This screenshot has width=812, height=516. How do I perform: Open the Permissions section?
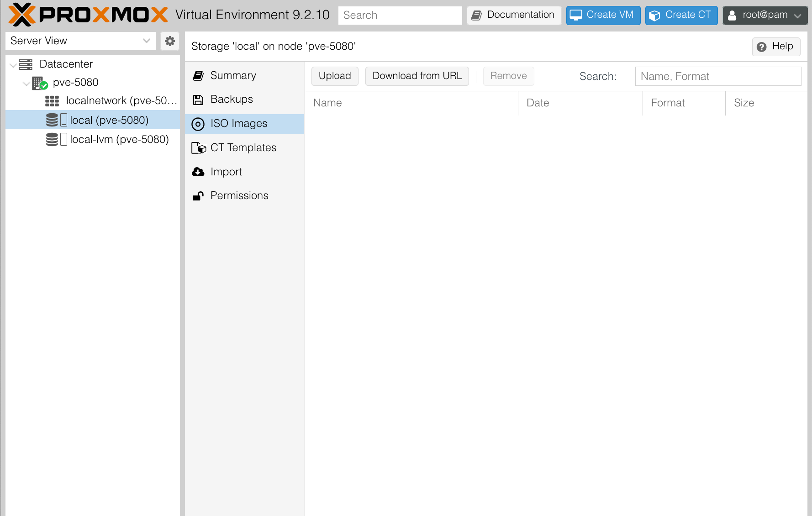245,196
